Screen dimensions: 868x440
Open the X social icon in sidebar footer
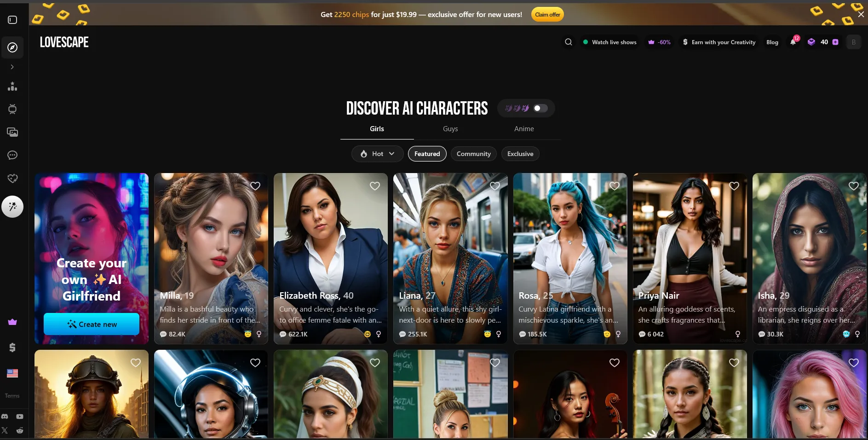click(5, 431)
